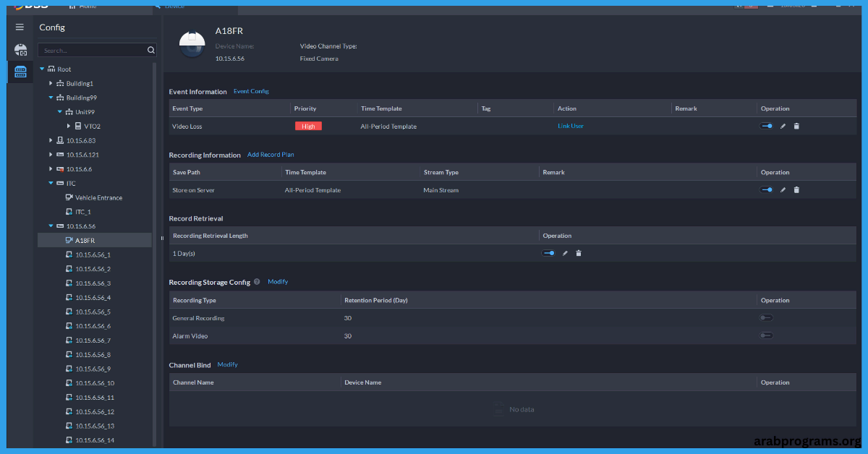Click Modify next to Channel Bind
Screen dimensions: 868x454
point(227,365)
